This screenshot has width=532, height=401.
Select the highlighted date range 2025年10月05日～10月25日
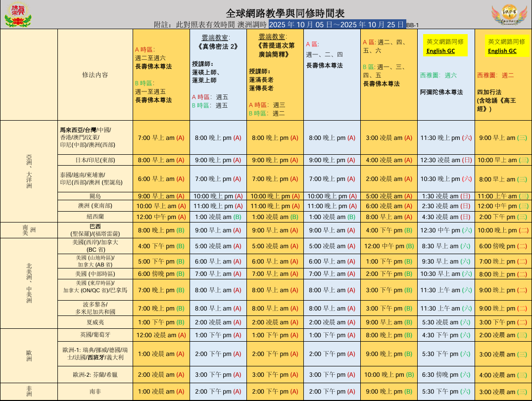pyautogui.click(x=337, y=24)
